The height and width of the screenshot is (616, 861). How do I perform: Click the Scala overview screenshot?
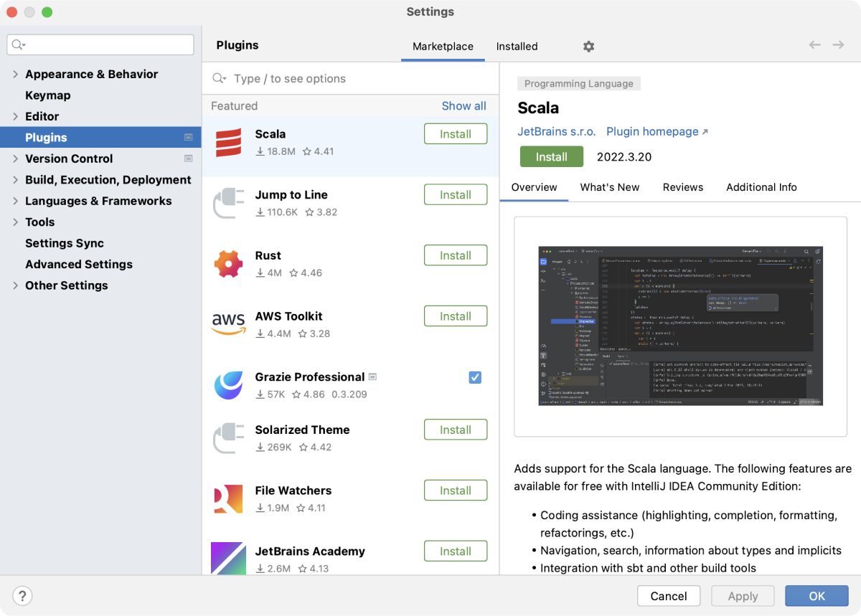(680, 325)
